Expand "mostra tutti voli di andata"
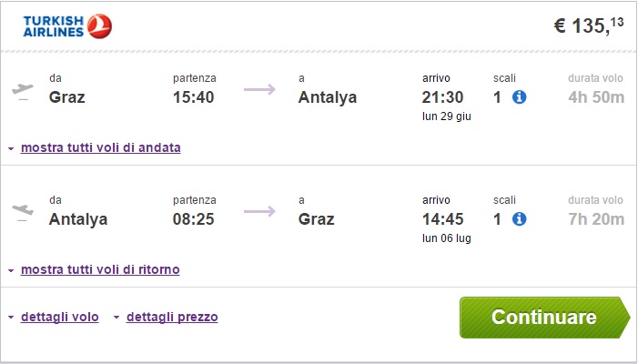 coord(100,147)
